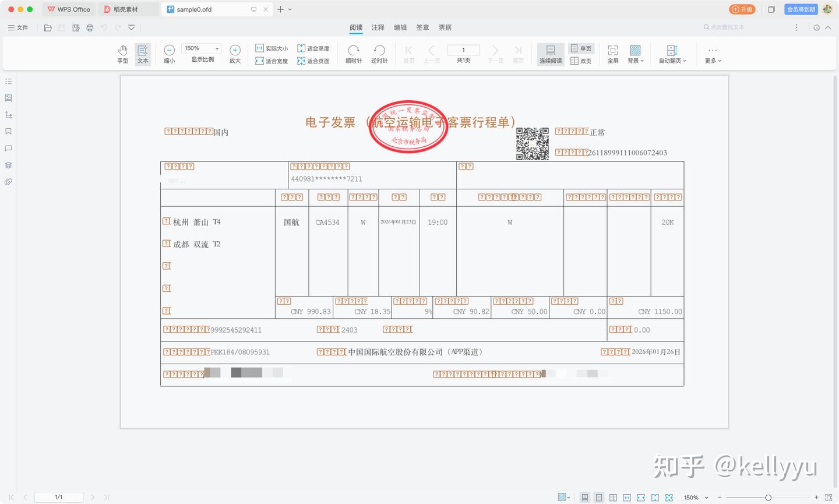Fit page to width (适合宽度)

[272, 61]
